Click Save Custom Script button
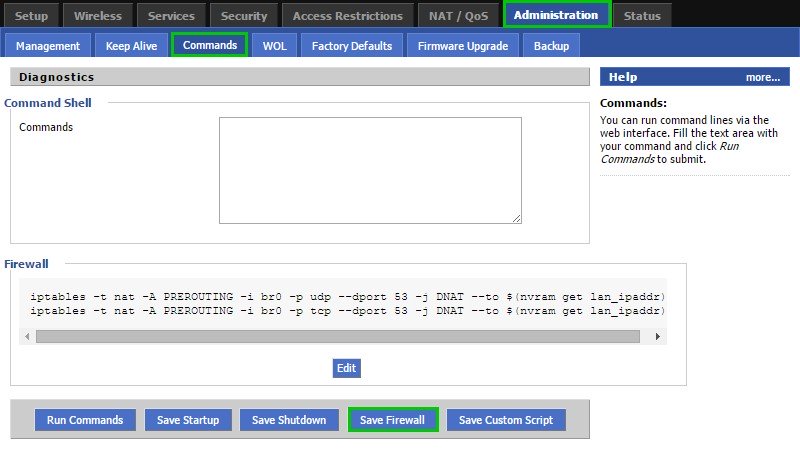The image size is (800, 449). [x=506, y=420]
